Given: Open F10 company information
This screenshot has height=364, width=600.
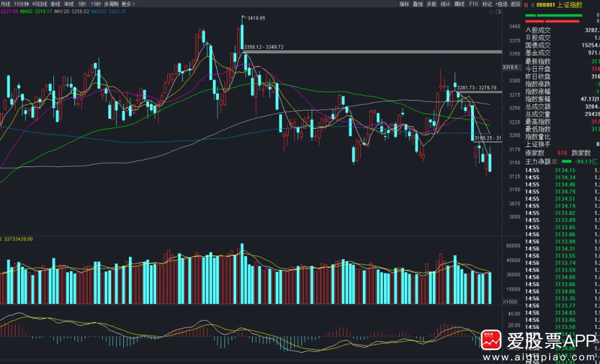Looking at the screenshot, I should (473, 4).
